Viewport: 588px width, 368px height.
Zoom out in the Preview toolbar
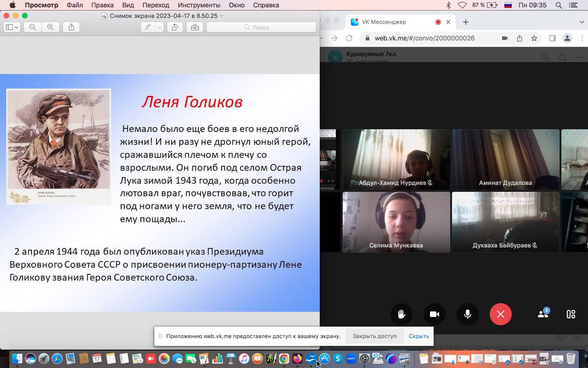click(x=33, y=27)
